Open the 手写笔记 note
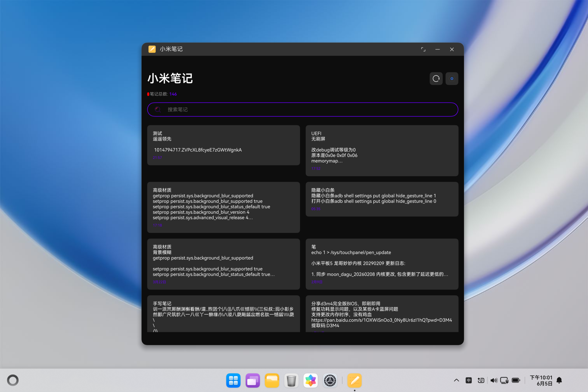588x392 pixels. [x=224, y=314]
